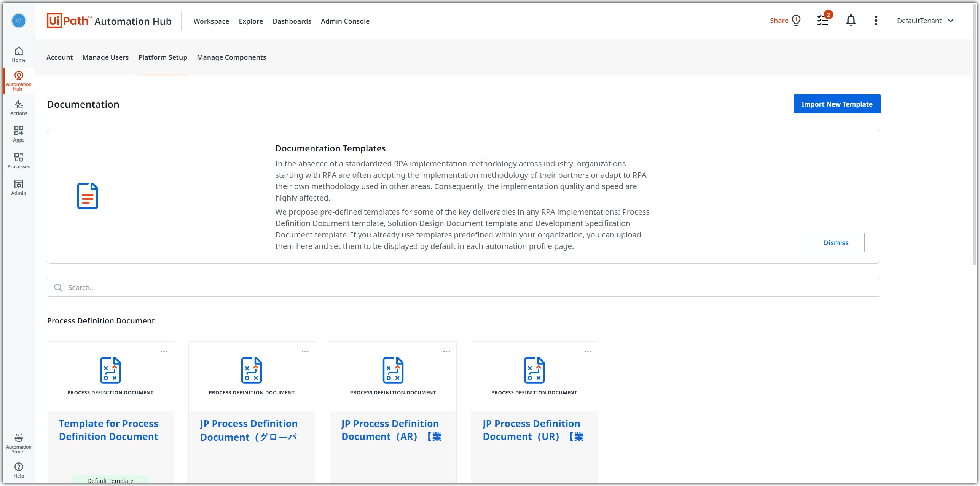Go to the Dashboards menu
Screen dimensions: 980x486
(x=292, y=21)
